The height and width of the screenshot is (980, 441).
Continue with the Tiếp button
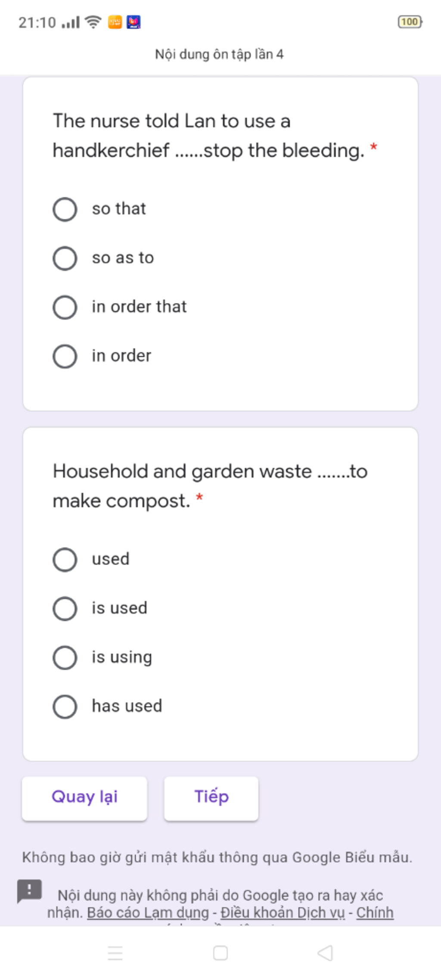[211, 798]
